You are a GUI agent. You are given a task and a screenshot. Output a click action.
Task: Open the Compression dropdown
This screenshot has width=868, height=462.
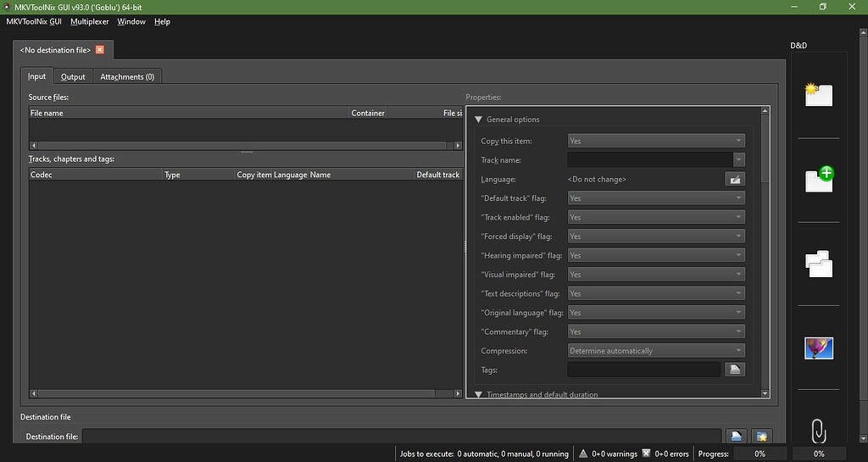656,351
